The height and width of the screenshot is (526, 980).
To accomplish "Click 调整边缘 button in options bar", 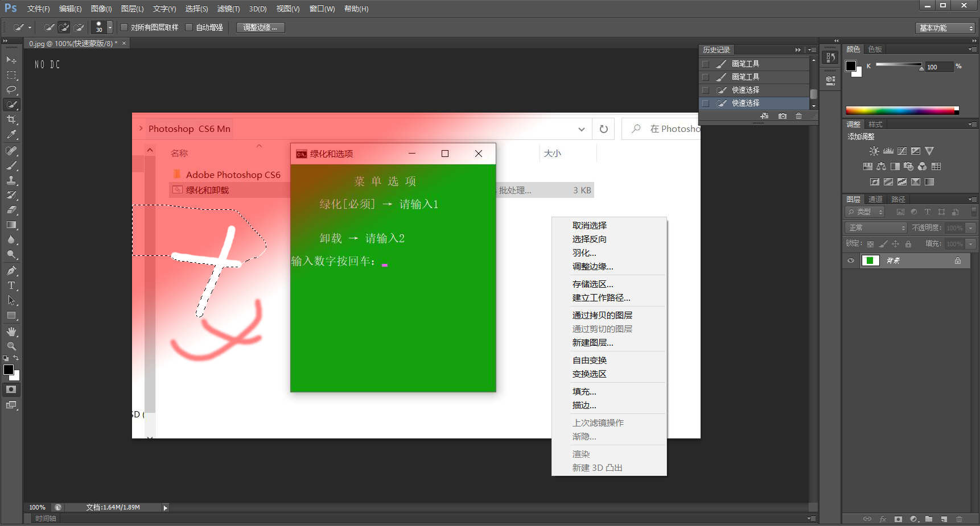I will pyautogui.click(x=260, y=27).
